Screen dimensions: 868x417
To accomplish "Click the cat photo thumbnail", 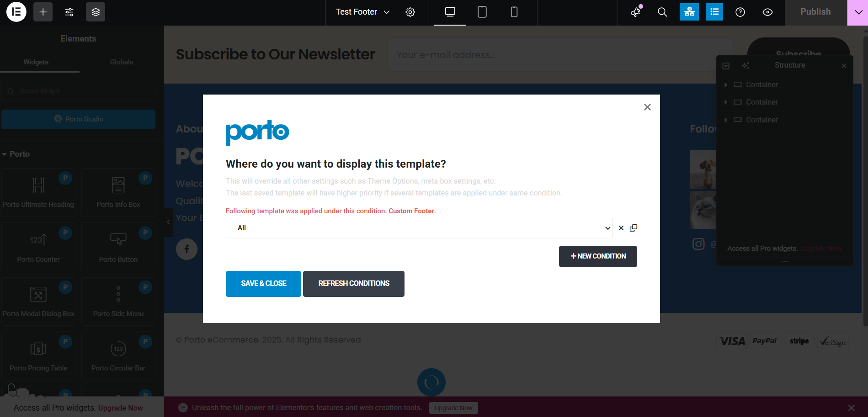I will click(x=703, y=210).
